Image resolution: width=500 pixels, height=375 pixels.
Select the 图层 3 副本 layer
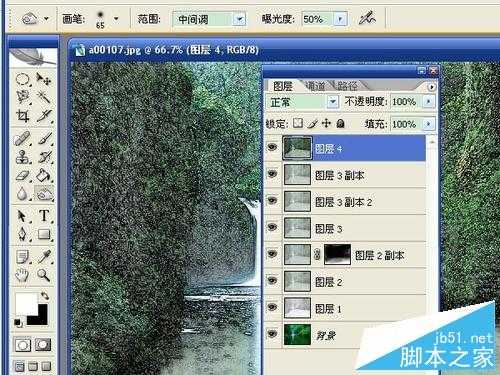[x=345, y=175]
